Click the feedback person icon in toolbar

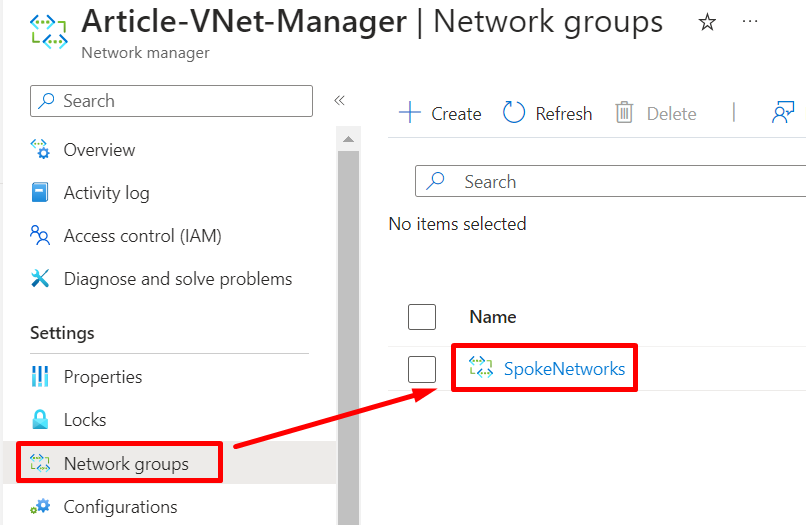pos(783,112)
